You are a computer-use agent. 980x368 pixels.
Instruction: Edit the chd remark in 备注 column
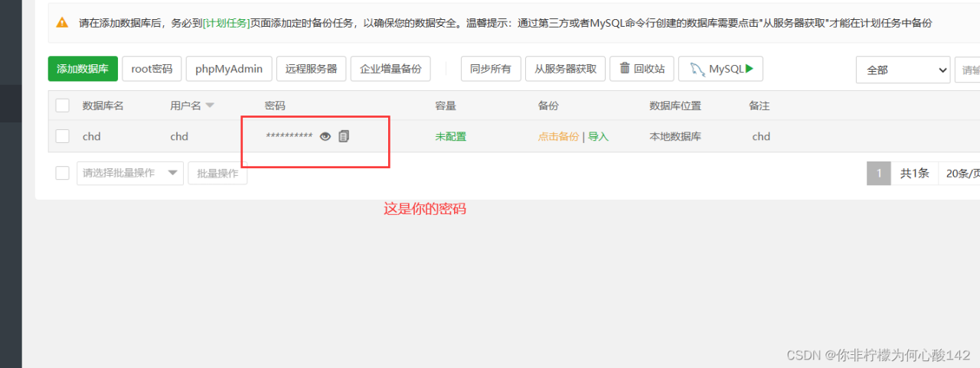[x=761, y=136]
